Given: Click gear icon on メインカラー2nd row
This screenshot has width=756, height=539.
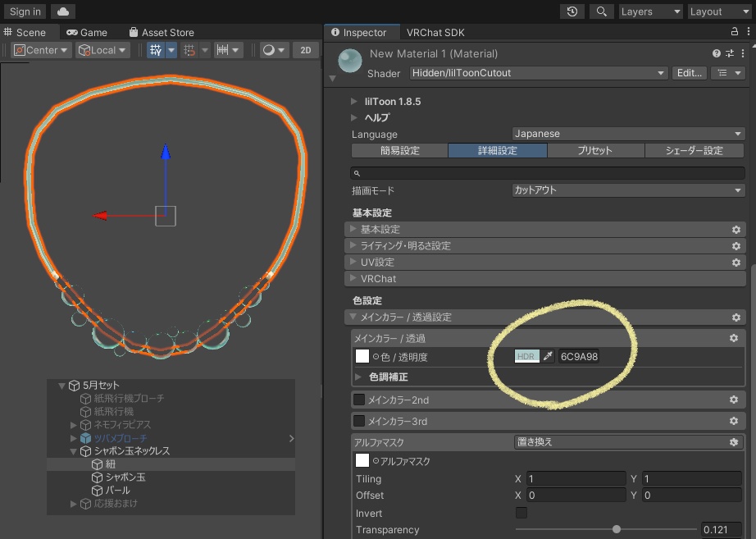Looking at the screenshot, I should [x=733, y=400].
